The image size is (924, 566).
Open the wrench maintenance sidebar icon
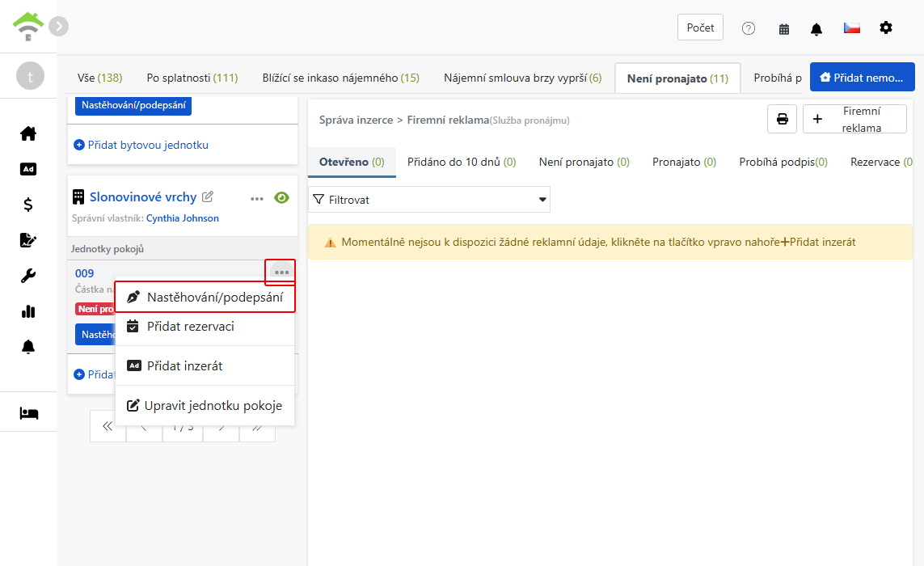(28, 276)
